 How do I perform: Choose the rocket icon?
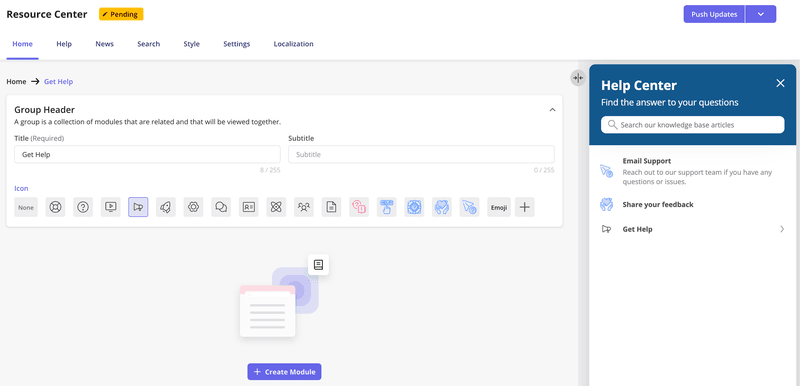click(166, 207)
